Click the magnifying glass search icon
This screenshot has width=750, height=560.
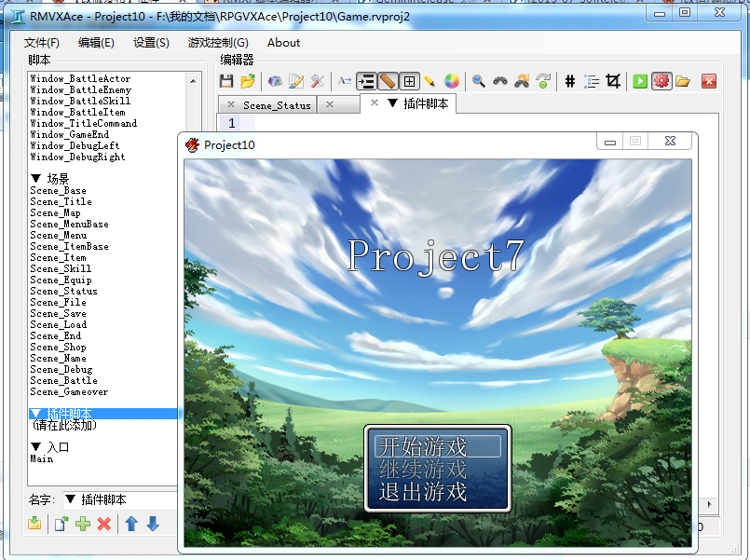pos(478,81)
